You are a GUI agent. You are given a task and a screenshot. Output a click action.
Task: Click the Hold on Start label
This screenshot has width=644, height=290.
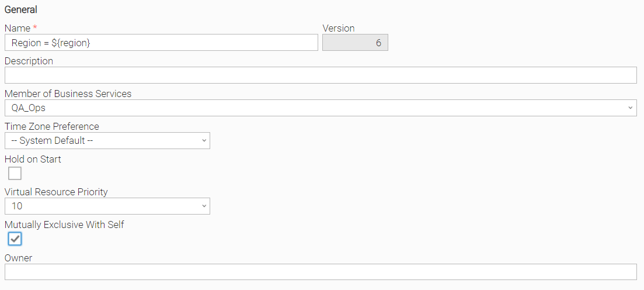pyautogui.click(x=33, y=159)
